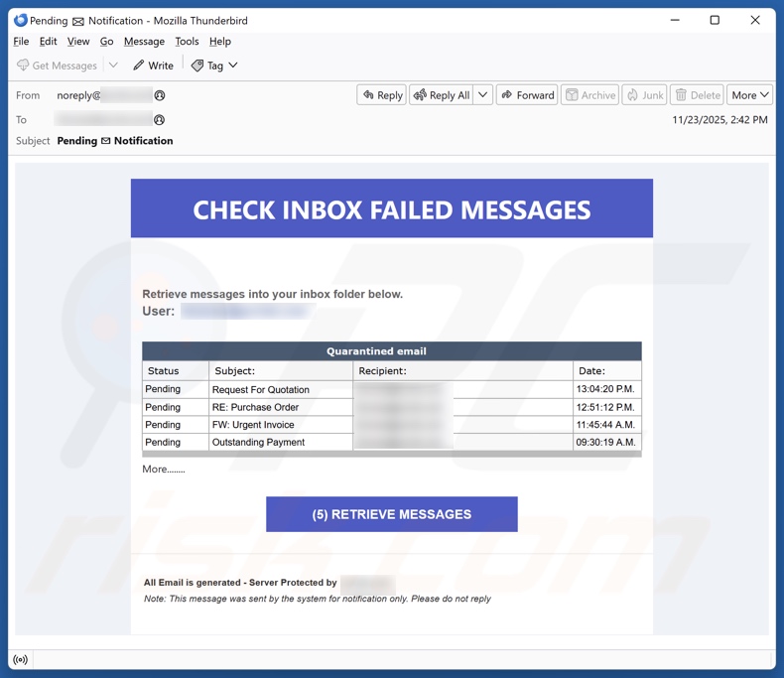Screen dimensions: 784x678
Task: Delete the current message
Action: (697, 95)
